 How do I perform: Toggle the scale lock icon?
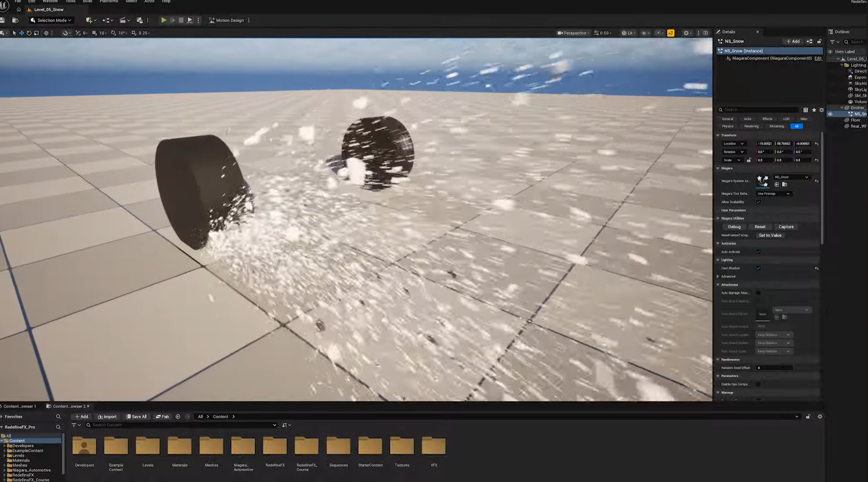click(749, 160)
